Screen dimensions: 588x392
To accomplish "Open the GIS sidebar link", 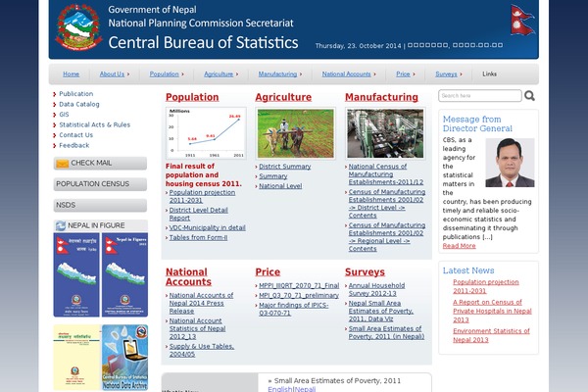I will [64, 115].
